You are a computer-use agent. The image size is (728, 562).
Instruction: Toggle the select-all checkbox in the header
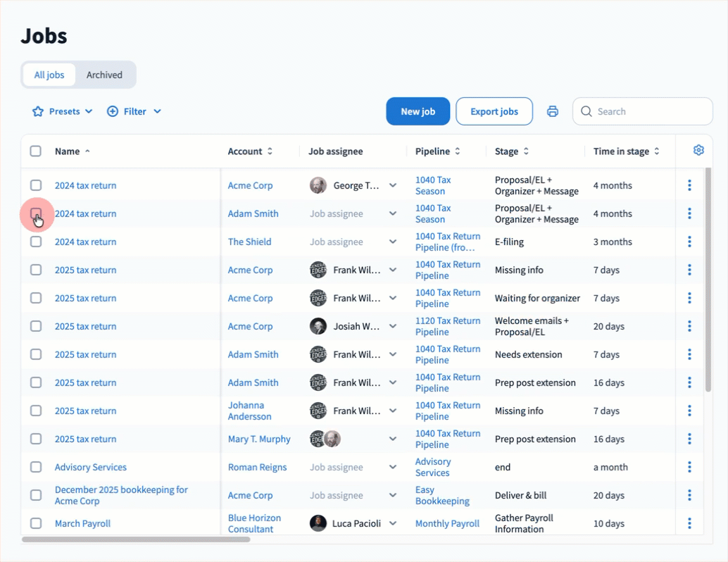(x=36, y=151)
